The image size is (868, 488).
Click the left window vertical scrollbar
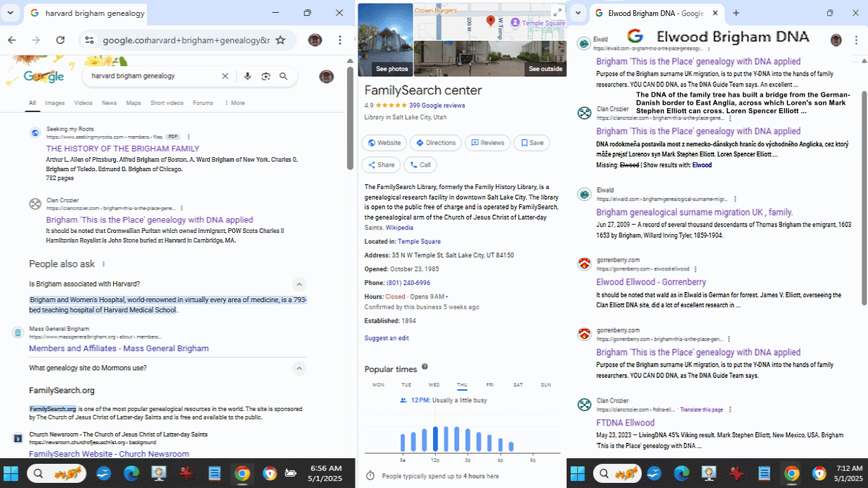pyautogui.click(x=350, y=117)
